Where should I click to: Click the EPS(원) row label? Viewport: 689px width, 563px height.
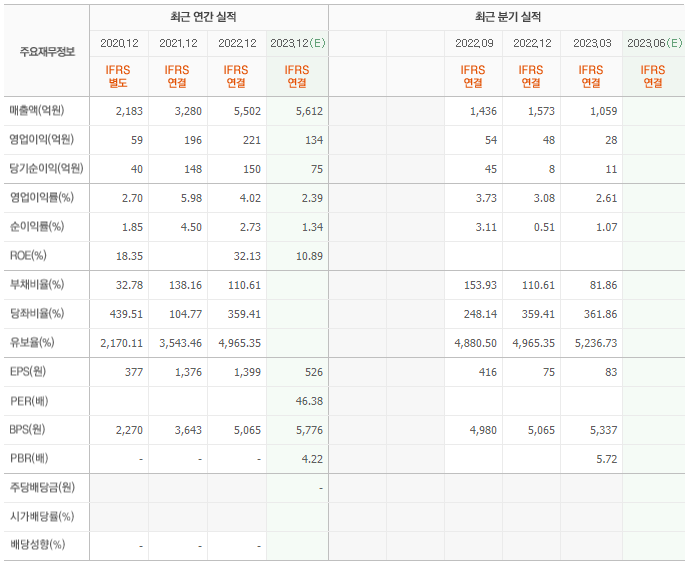tap(28, 371)
